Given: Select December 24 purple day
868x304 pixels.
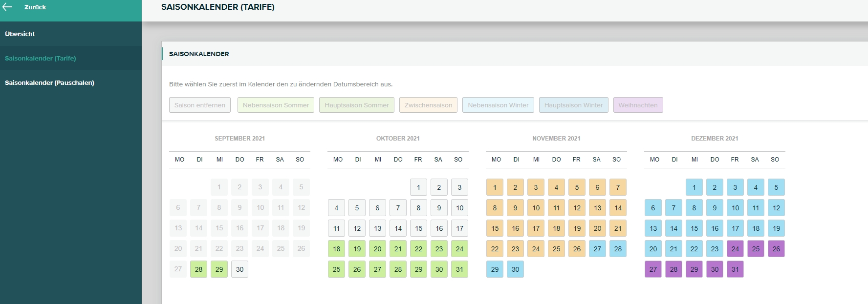Looking at the screenshot, I should pyautogui.click(x=735, y=249).
